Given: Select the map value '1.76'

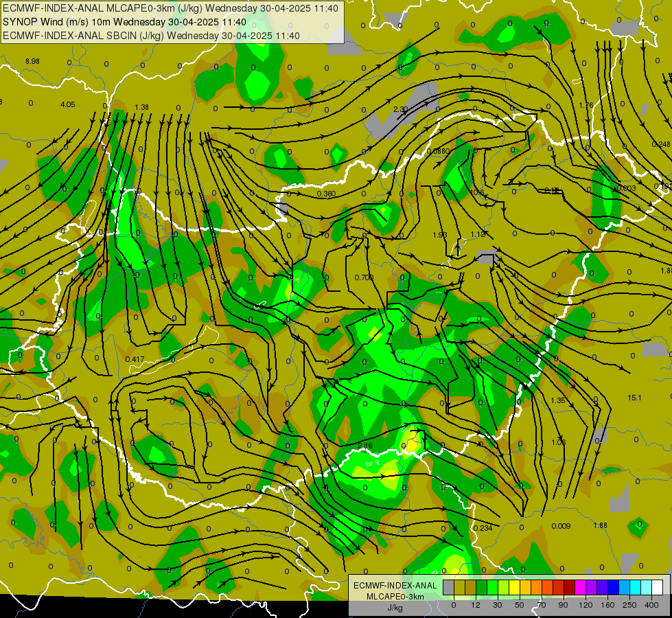Looking at the screenshot, I should coord(586,106).
